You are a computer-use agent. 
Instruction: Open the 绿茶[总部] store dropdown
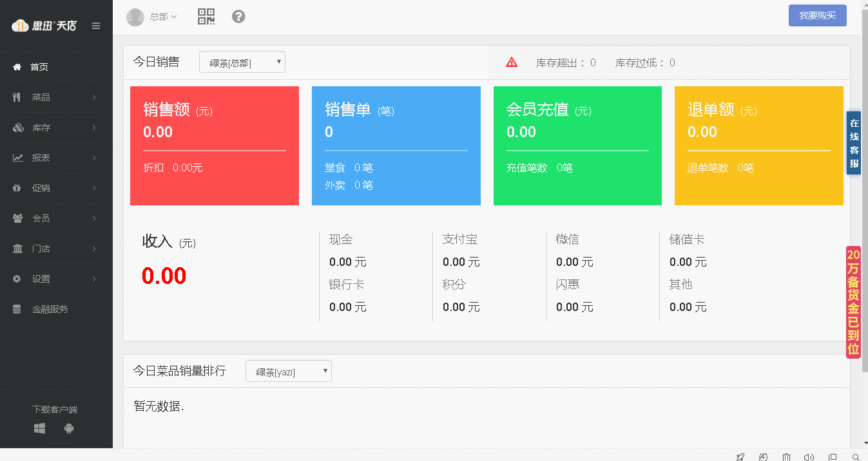point(242,62)
